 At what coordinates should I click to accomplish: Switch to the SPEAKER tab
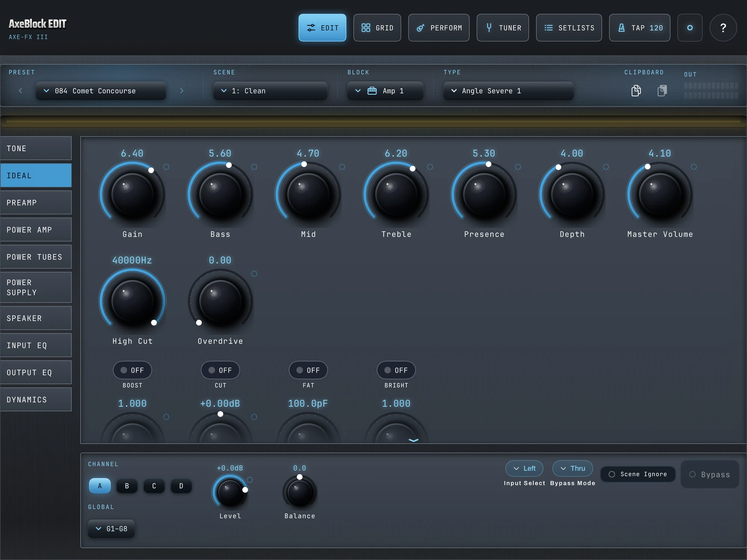36,318
